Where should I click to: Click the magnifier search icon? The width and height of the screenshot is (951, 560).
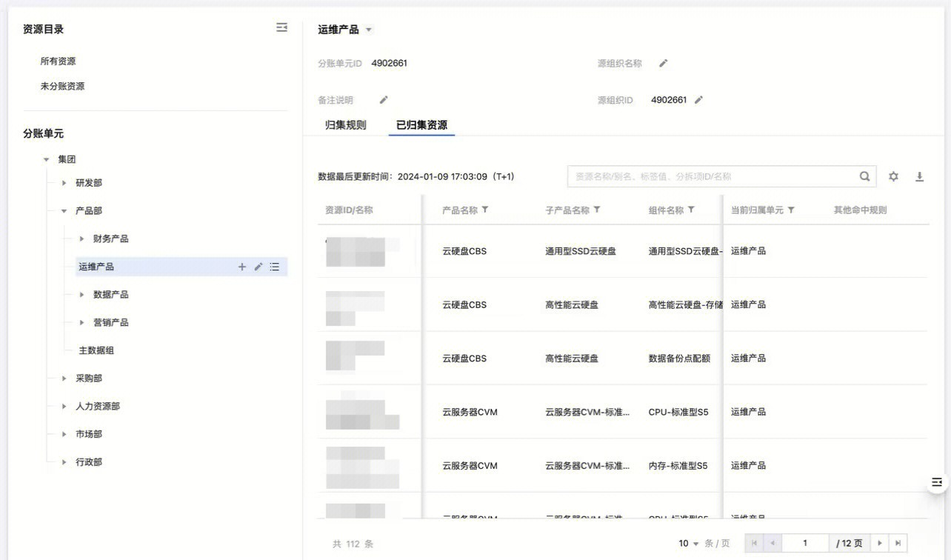pyautogui.click(x=864, y=176)
